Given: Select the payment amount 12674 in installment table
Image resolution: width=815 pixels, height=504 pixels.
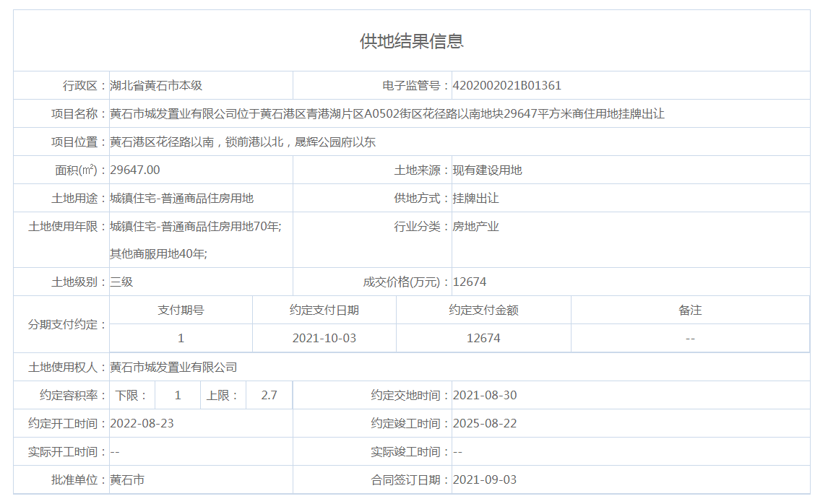Looking at the screenshot, I should coord(483,338).
